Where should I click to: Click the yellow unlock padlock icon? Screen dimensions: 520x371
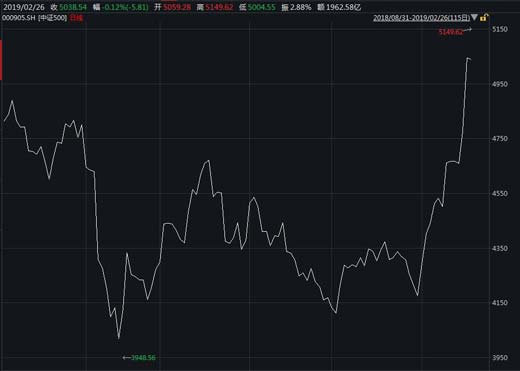[x=484, y=17]
